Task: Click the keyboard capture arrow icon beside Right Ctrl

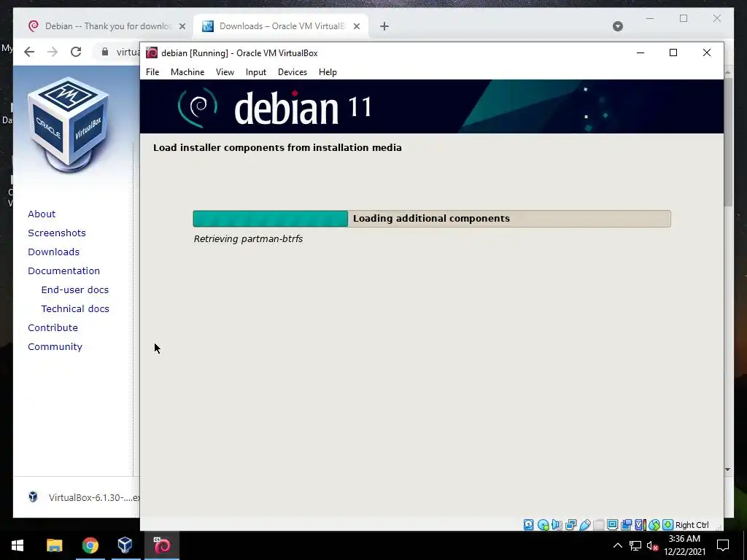Action: 668,525
